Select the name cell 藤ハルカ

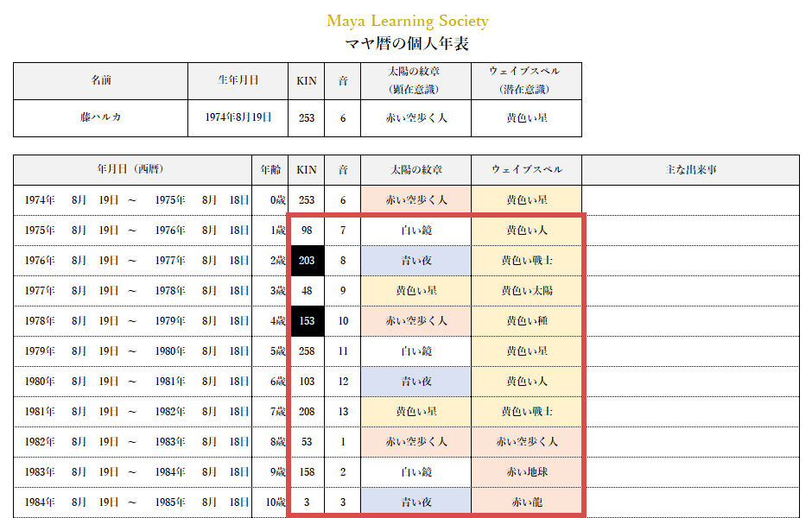(x=101, y=118)
